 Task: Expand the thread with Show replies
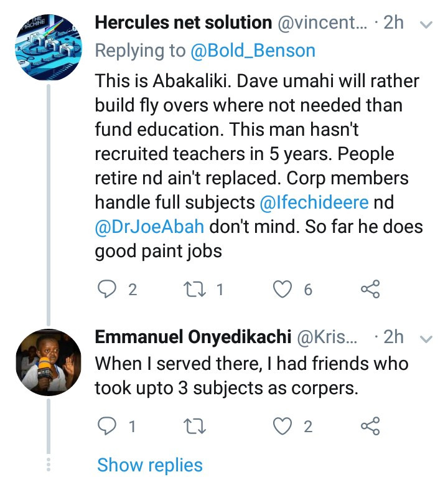(150, 465)
